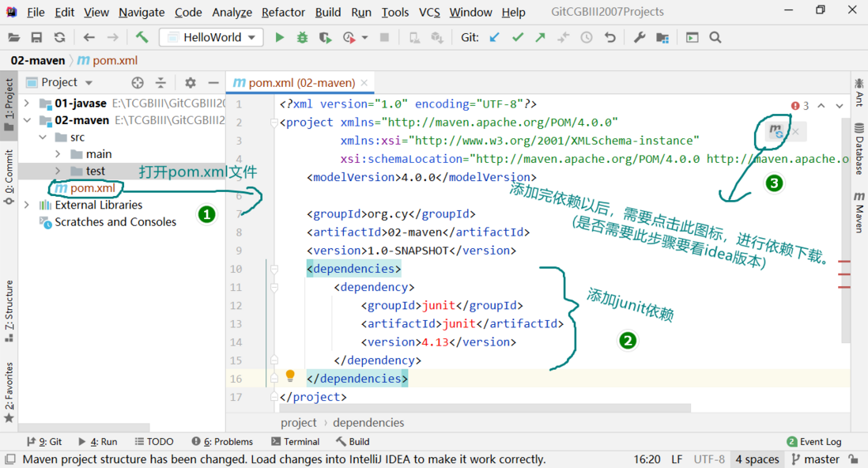This screenshot has height=468, width=868.
Task: Toggle the Commit side tool window
Action: pos(9,177)
